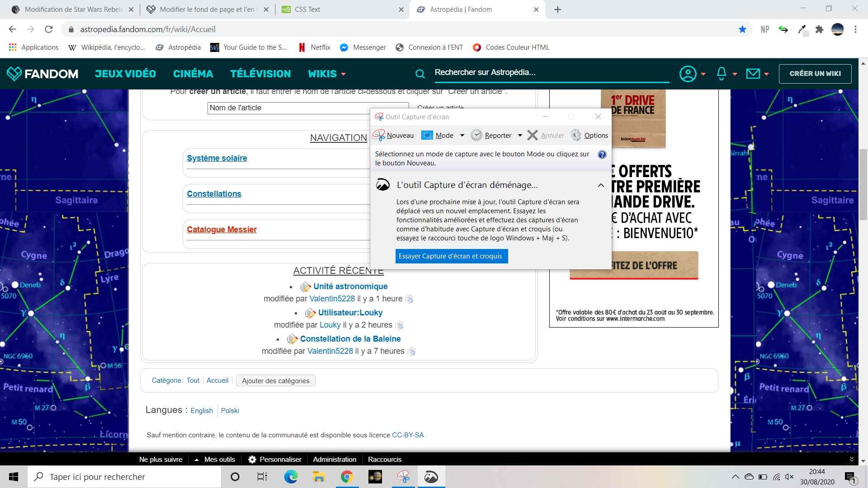Switch to Modifier le fond de page tab

pyautogui.click(x=208, y=9)
